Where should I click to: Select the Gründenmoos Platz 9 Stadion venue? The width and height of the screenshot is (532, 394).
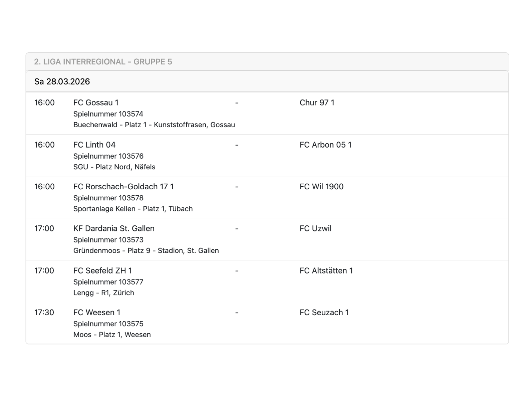[146, 251]
